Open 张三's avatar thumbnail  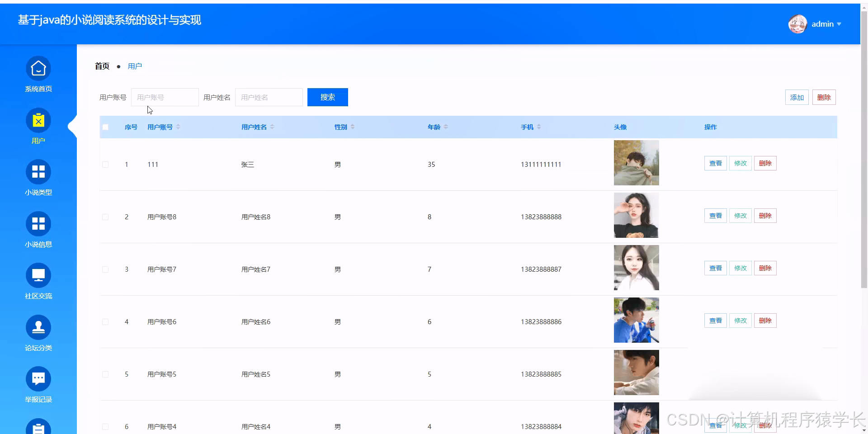tap(637, 163)
